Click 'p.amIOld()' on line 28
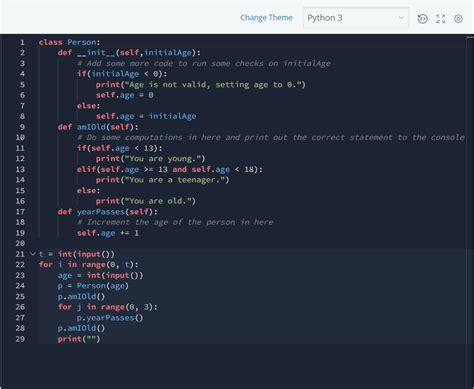 [x=81, y=328]
